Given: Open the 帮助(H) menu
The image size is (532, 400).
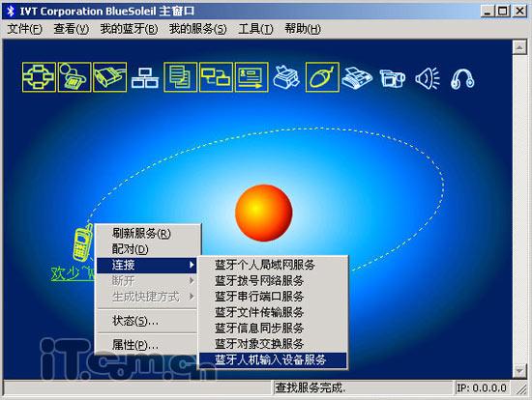Looking at the screenshot, I should click(x=303, y=29).
